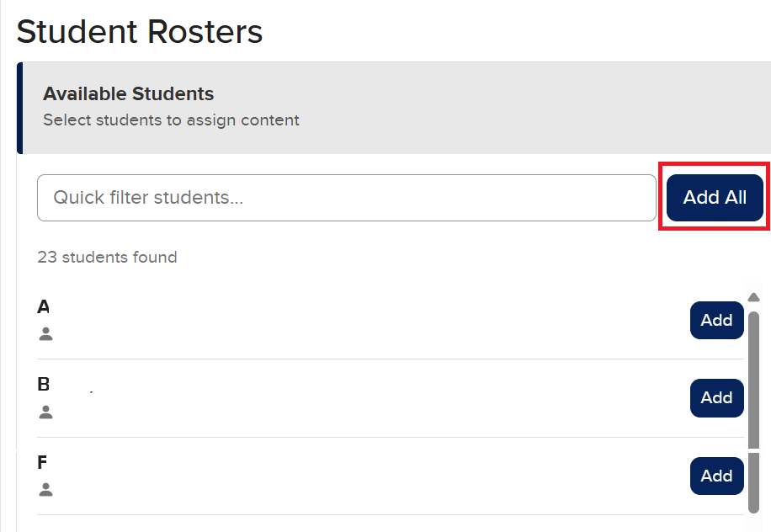
Task: Click the scrollbar up arrow
Action: click(753, 297)
